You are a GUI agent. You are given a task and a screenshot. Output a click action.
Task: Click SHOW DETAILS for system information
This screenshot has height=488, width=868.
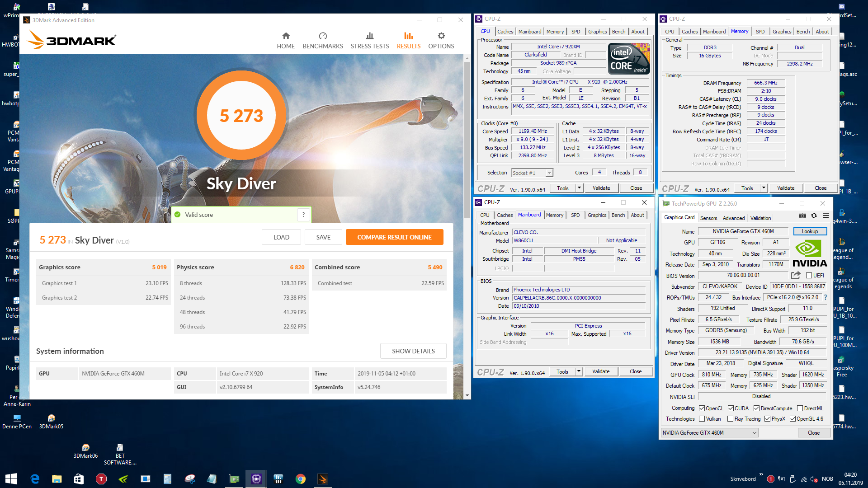[x=413, y=351]
